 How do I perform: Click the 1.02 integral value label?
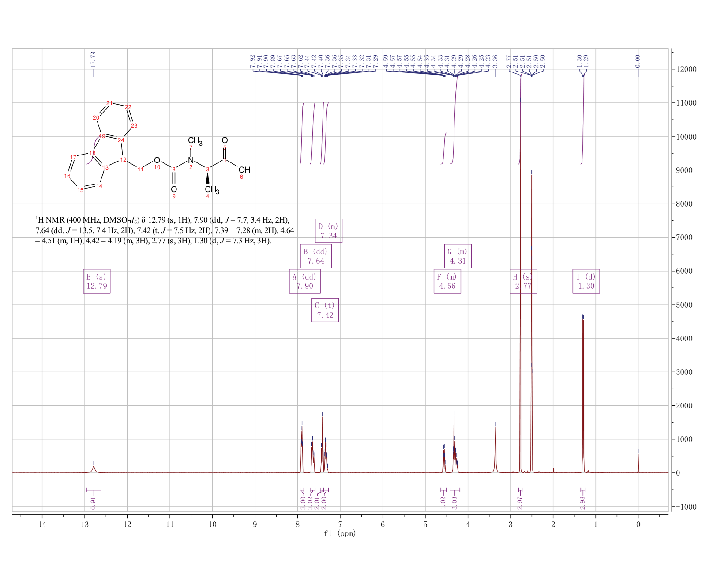tap(443, 503)
